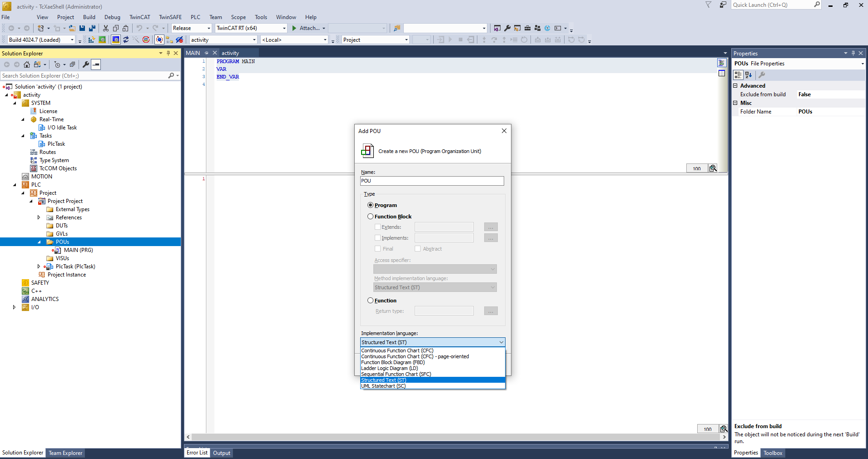Image resolution: width=868 pixels, height=459 pixels.
Task: Click the Activate Configuration icon
Action: pos(91,40)
